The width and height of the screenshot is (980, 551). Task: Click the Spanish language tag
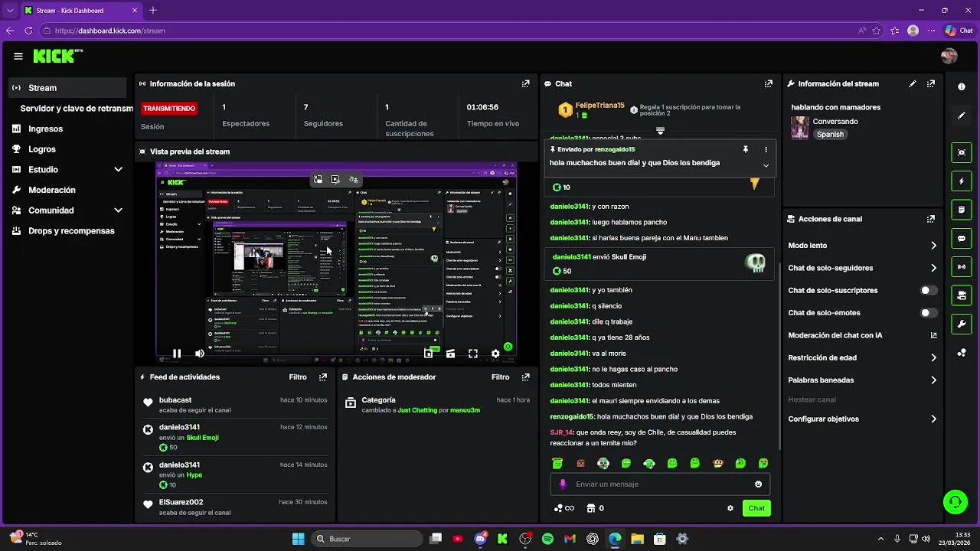830,135
